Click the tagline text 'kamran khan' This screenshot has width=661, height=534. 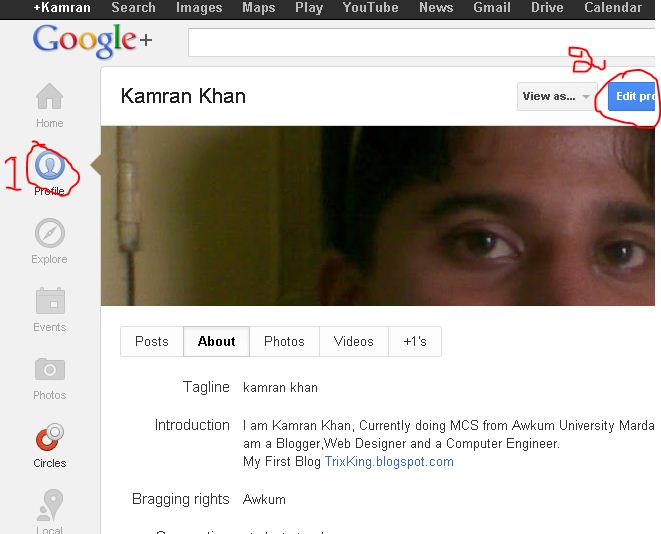tap(280, 387)
